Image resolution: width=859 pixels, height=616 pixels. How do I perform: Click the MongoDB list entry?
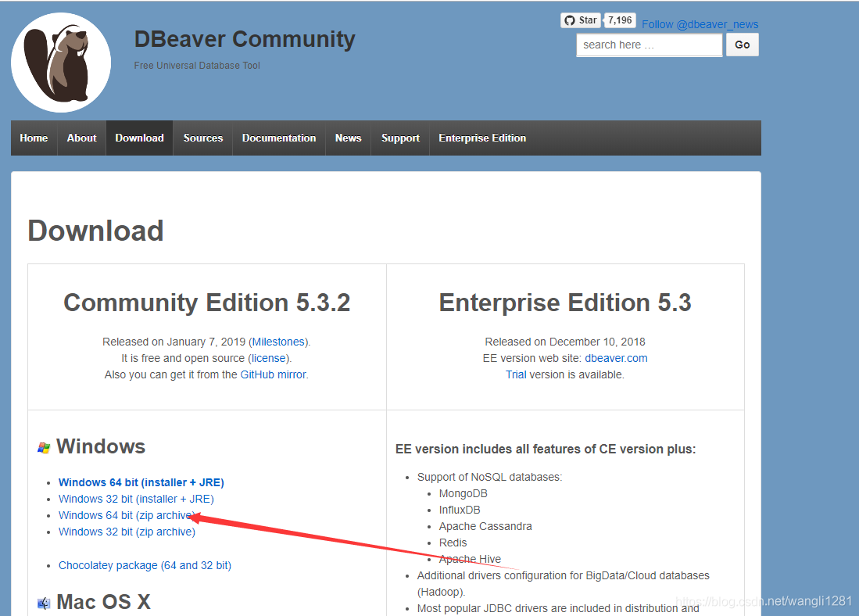tap(463, 494)
